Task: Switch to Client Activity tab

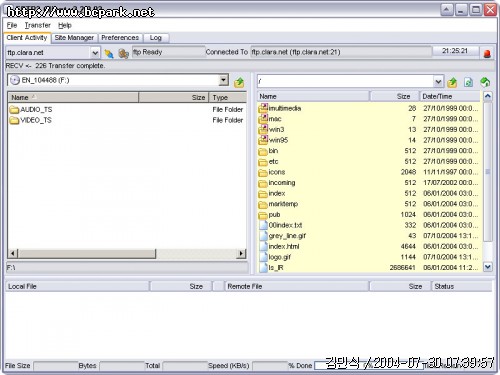Action: pos(27,38)
